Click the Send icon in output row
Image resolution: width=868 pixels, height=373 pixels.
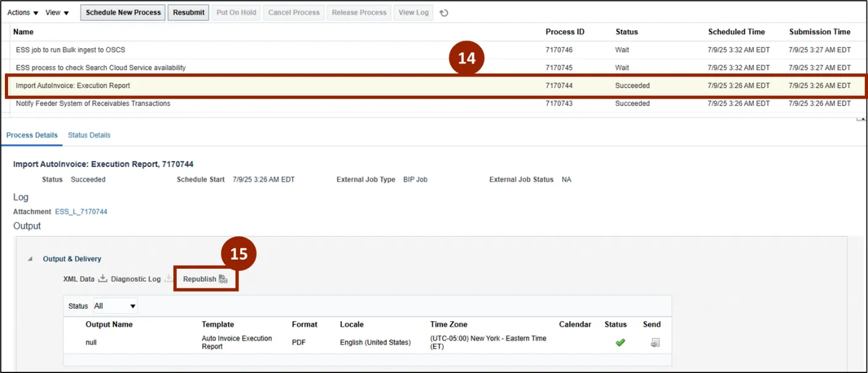pyautogui.click(x=655, y=343)
